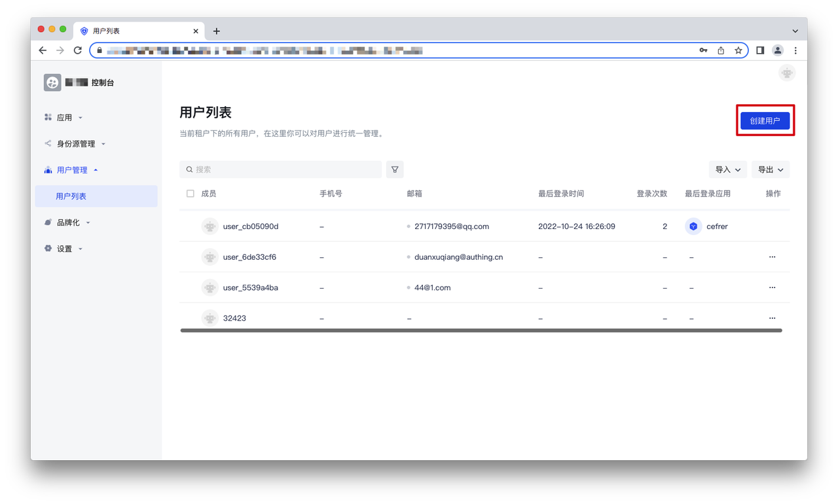Image resolution: width=838 pixels, height=504 pixels.
Task: Expand the 品牌化 menu item
Action: pyautogui.click(x=68, y=223)
